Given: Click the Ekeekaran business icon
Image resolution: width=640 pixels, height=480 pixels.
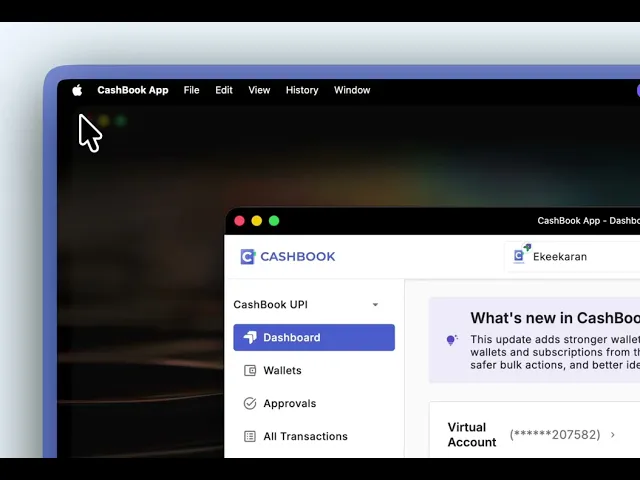Looking at the screenshot, I should click(x=521, y=254).
